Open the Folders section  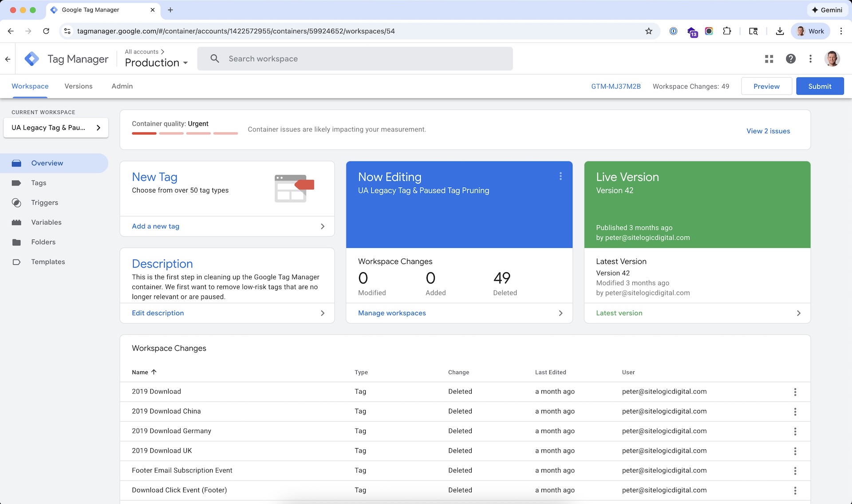43,242
